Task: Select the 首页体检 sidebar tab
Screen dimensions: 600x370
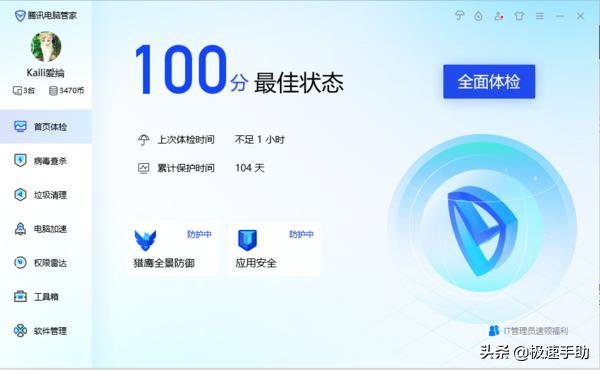Action: pyautogui.click(x=46, y=127)
